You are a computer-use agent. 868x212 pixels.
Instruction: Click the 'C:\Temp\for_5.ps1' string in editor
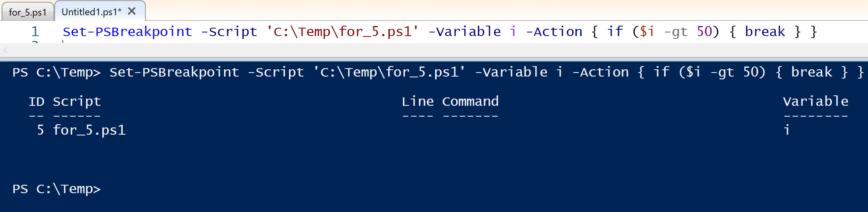[342, 31]
